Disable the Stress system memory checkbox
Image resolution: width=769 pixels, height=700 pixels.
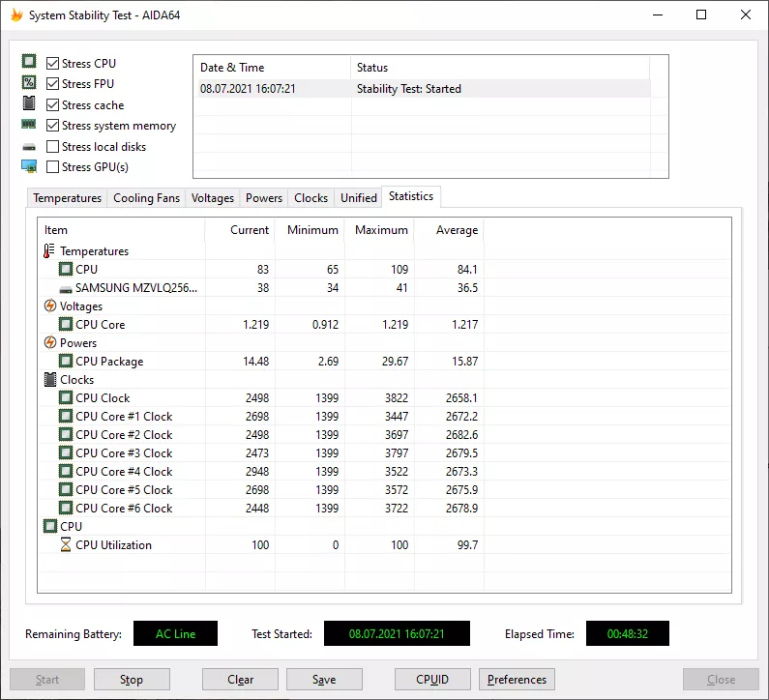click(x=52, y=126)
